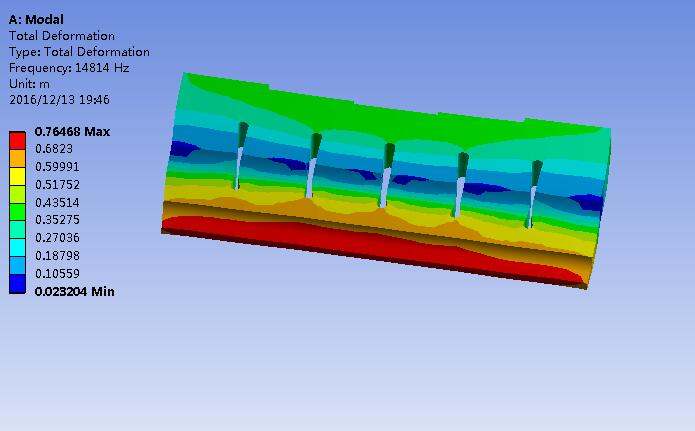Screen dimensions: 695x431
Task: Click the center slot in the model
Action: click(x=386, y=175)
